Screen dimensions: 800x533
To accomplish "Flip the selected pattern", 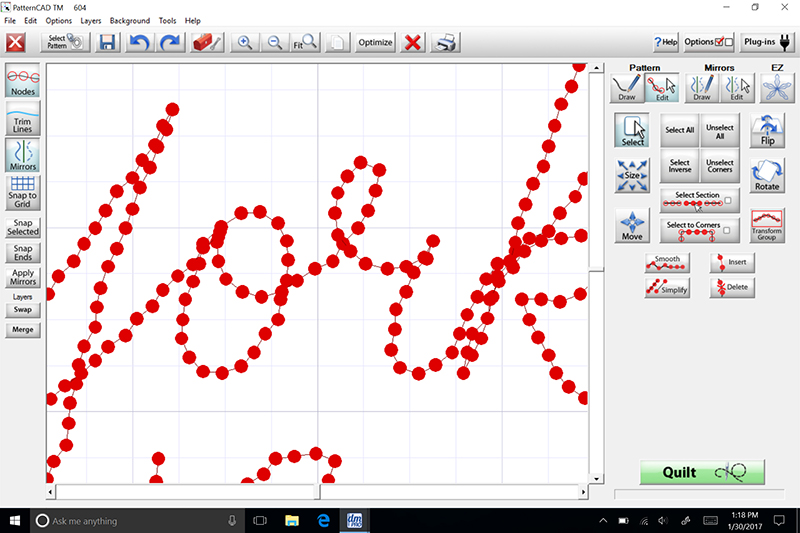I will tap(767, 130).
